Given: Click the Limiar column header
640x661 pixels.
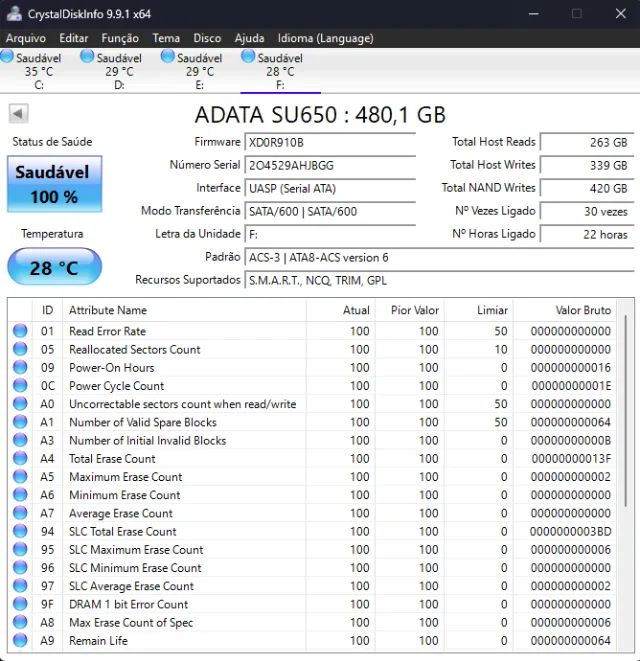Looking at the screenshot, I should tap(479, 310).
